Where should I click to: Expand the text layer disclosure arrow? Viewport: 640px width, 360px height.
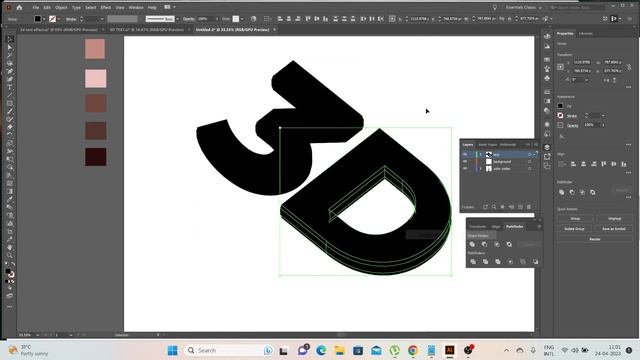pyautogui.click(x=481, y=155)
